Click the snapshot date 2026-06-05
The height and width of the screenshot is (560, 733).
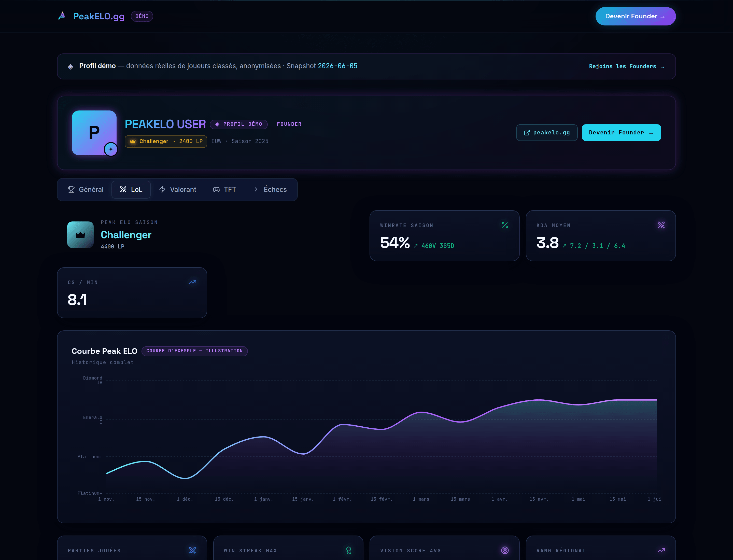(x=337, y=66)
